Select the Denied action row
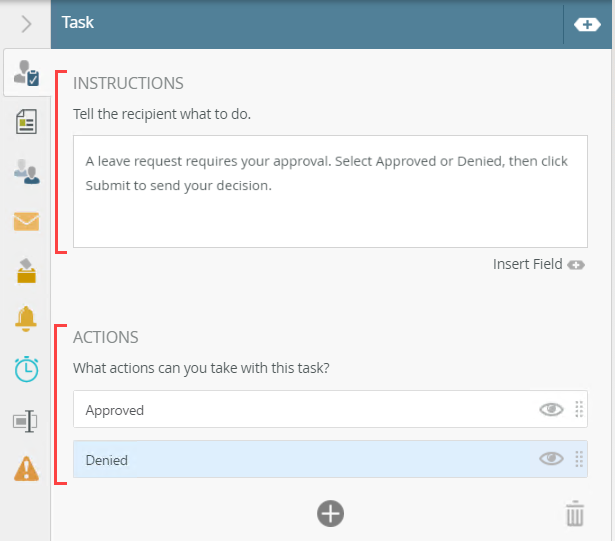The height and width of the screenshot is (541, 615). tap(330, 459)
